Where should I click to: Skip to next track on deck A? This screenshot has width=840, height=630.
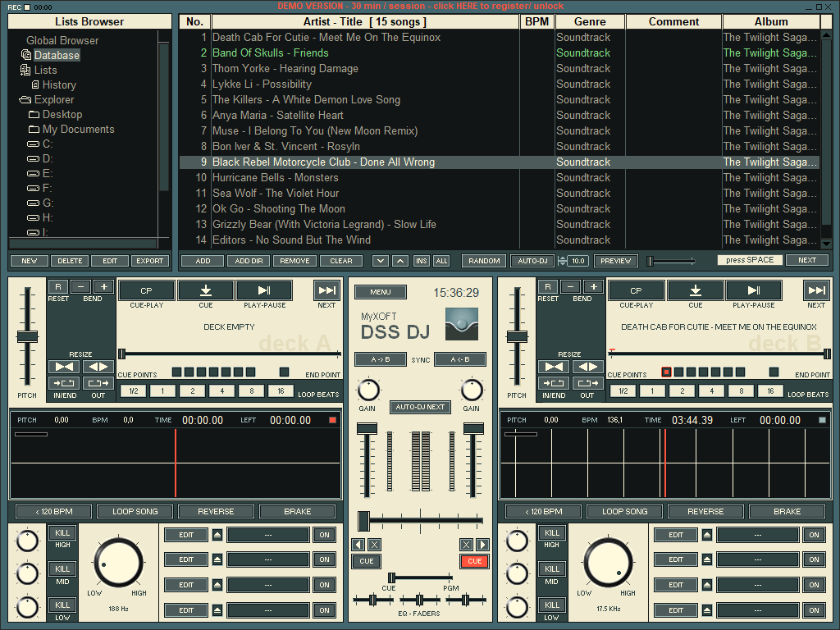pyautogui.click(x=326, y=290)
